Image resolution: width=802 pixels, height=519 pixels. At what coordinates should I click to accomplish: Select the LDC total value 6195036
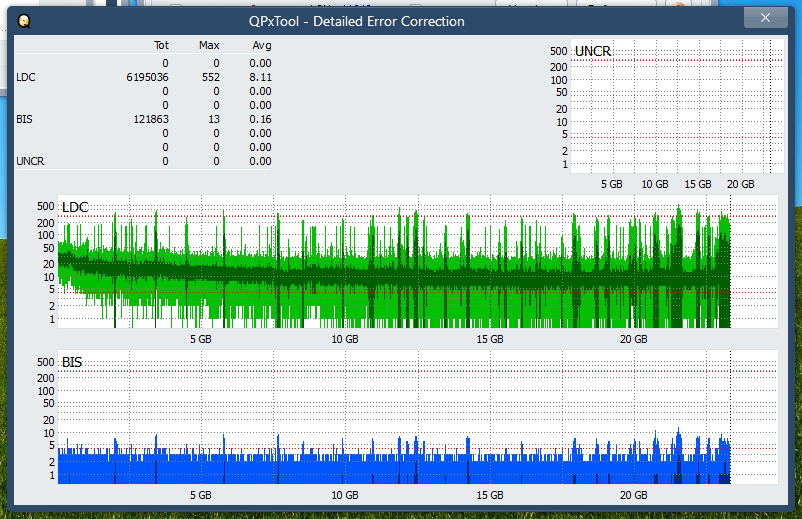[147, 77]
